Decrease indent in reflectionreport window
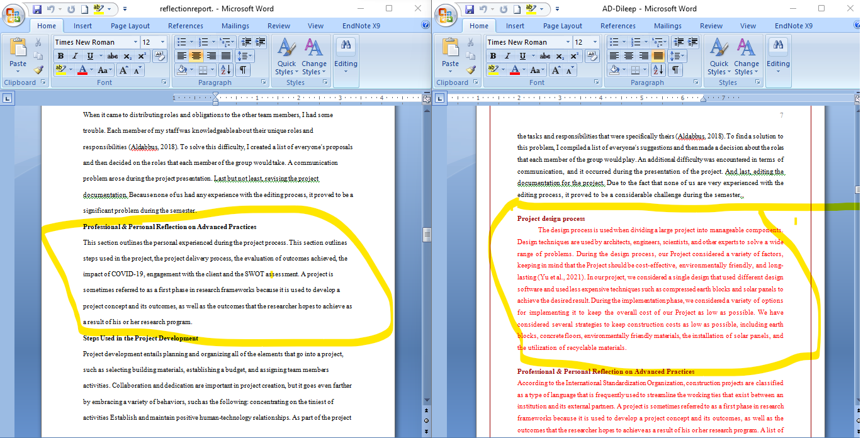This screenshot has height=438, width=868. 245,42
